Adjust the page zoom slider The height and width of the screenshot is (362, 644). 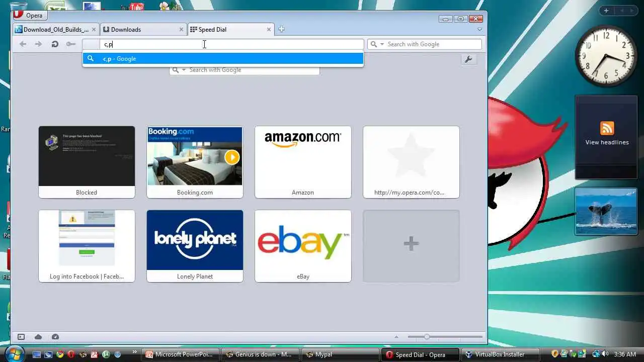point(445,337)
